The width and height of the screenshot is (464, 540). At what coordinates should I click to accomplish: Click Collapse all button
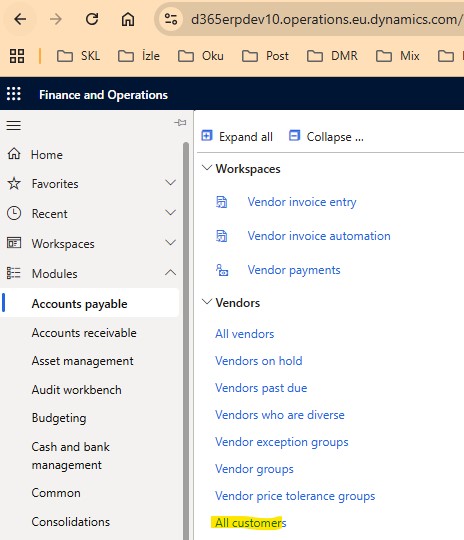click(x=326, y=136)
